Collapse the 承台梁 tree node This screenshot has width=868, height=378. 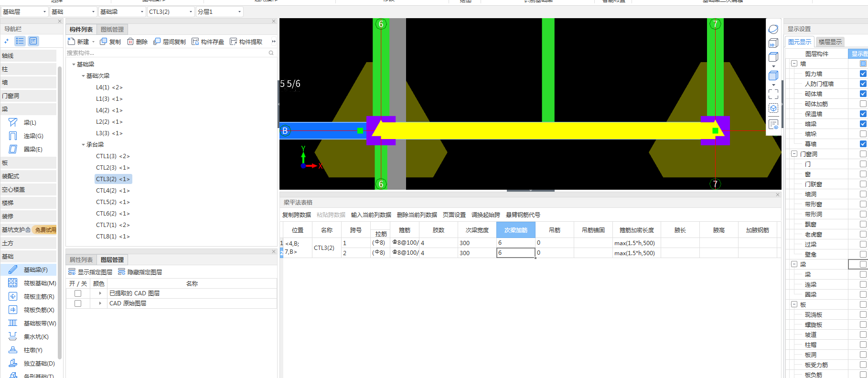click(83, 145)
